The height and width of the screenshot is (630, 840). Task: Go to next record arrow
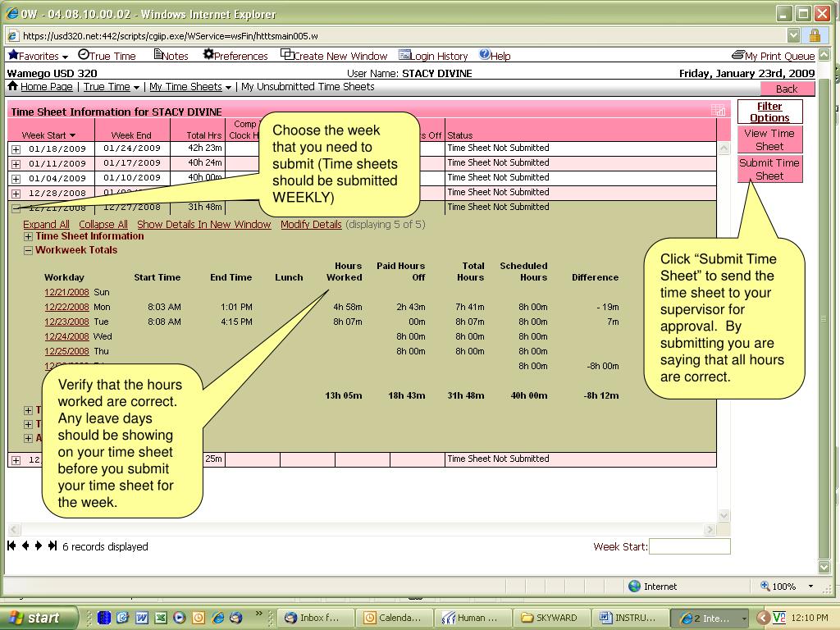tap(38, 546)
